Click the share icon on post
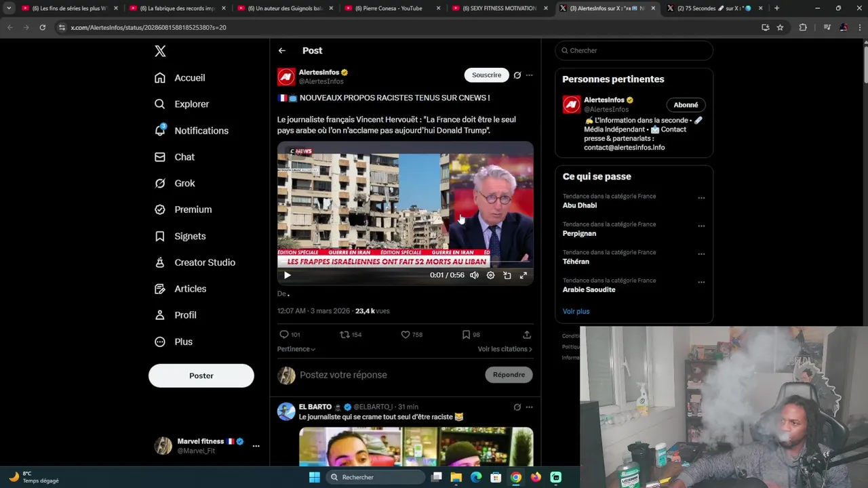The width and height of the screenshot is (868, 488). 527,335
